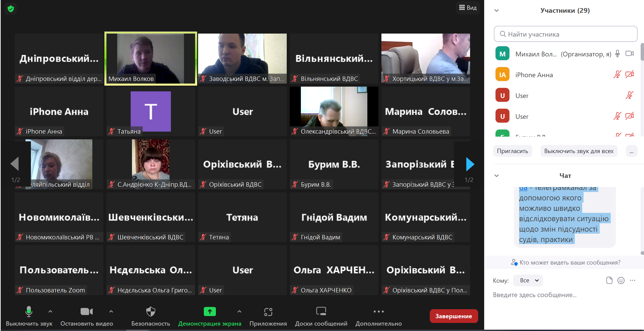Screen dimensions: 644x331
Task: Expand audio options arrow next to microphone
Action: pyautogui.click(x=50, y=312)
